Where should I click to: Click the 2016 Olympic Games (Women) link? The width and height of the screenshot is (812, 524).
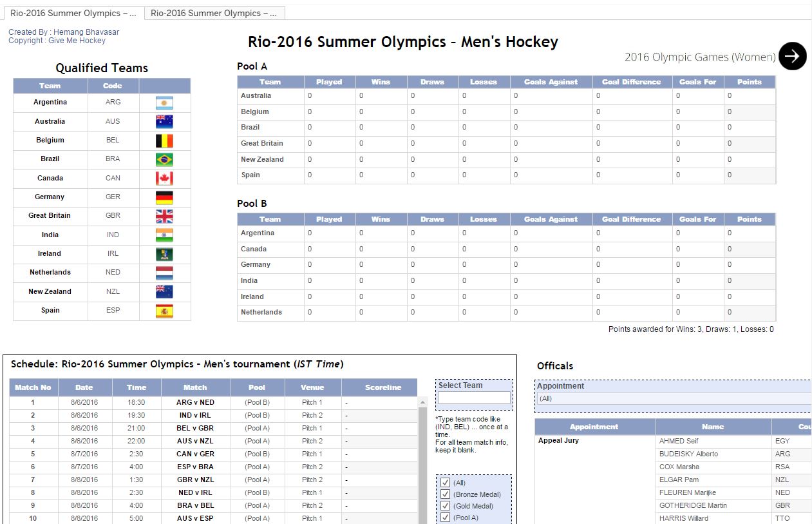click(x=699, y=57)
